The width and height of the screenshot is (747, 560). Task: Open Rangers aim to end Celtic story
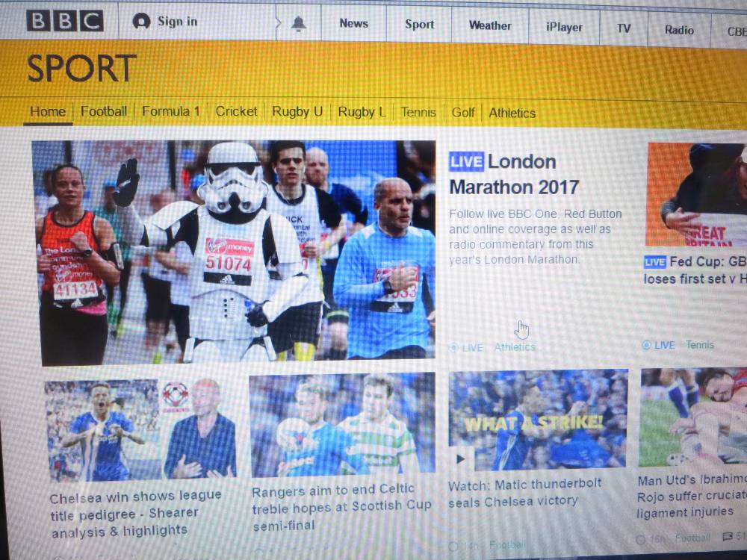341,507
